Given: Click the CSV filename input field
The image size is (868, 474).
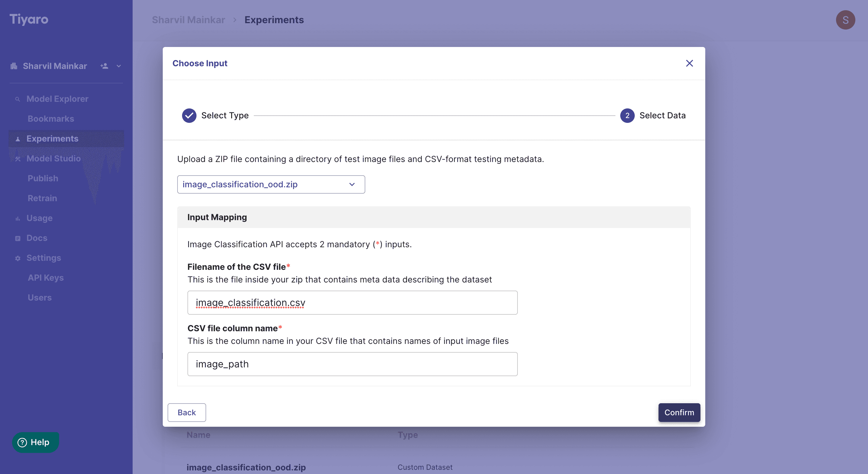Looking at the screenshot, I should pyautogui.click(x=352, y=303).
